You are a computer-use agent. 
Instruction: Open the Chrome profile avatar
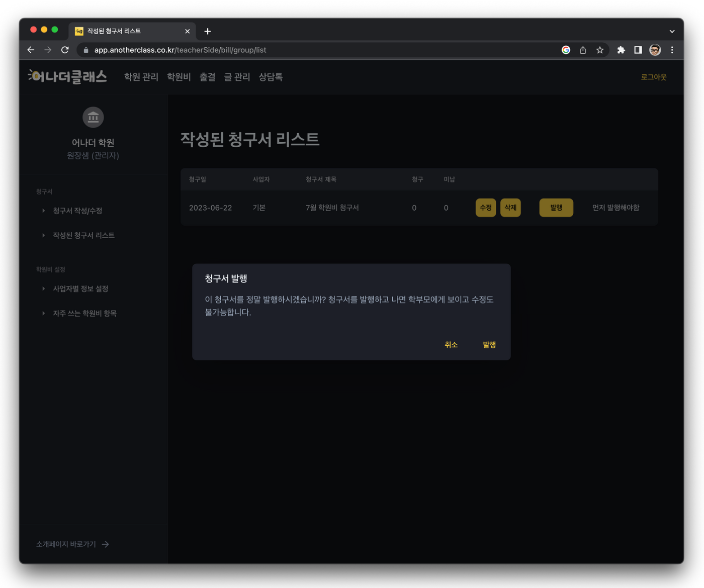pyautogui.click(x=655, y=50)
